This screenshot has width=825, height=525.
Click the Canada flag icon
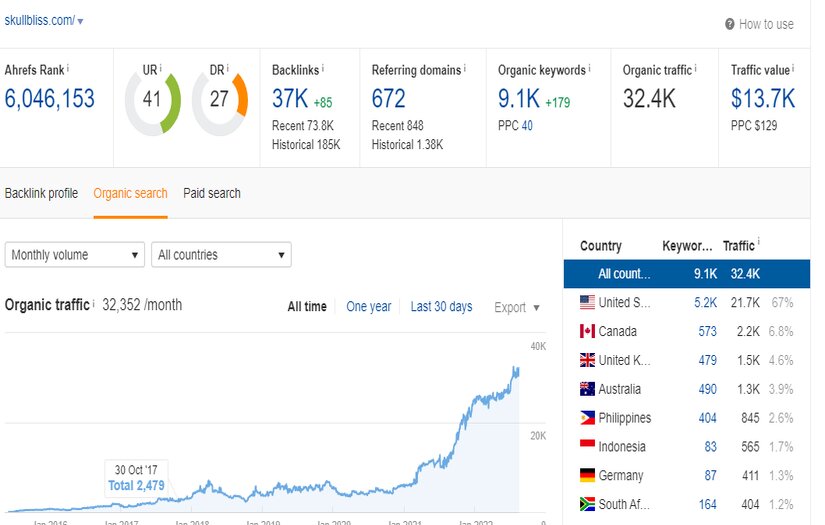click(x=587, y=331)
